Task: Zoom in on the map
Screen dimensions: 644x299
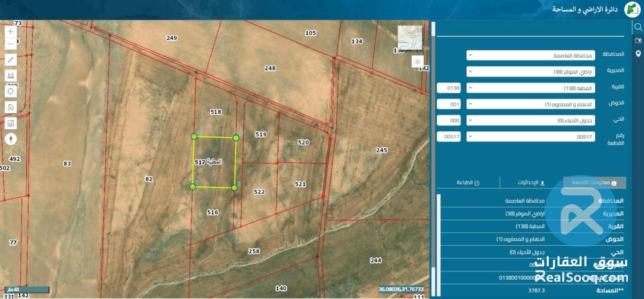Action: tap(11, 32)
